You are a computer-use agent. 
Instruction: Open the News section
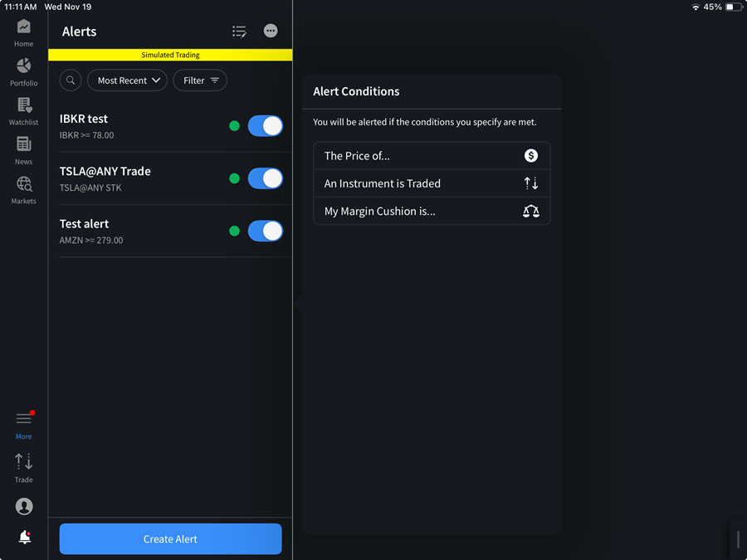coord(23,149)
